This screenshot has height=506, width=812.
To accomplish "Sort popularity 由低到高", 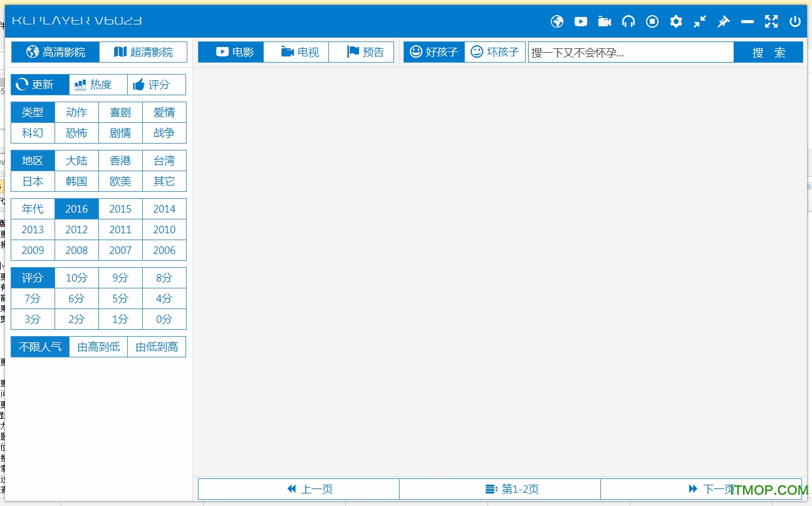I will pos(157,347).
